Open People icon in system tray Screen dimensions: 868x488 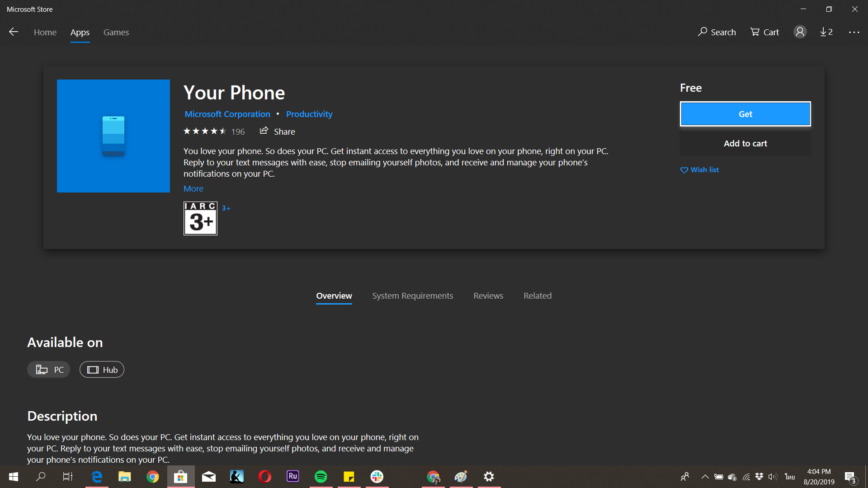point(685,477)
